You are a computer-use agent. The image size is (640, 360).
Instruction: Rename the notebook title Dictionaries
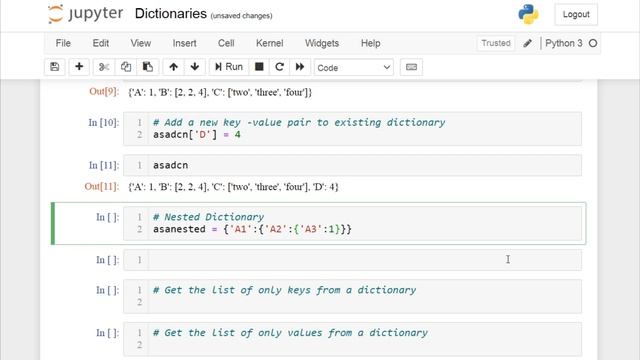[x=171, y=13]
